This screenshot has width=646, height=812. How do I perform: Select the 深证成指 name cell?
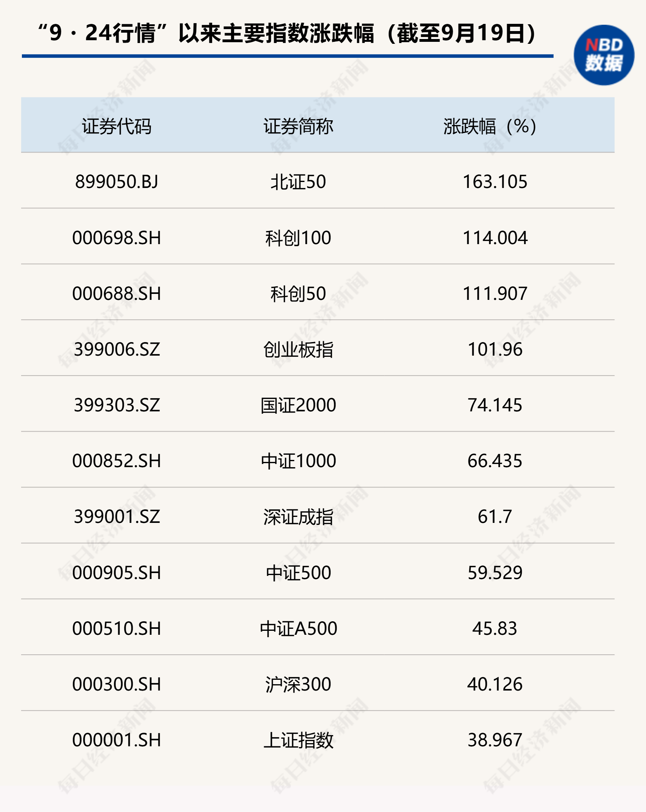(x=298, y=517)
